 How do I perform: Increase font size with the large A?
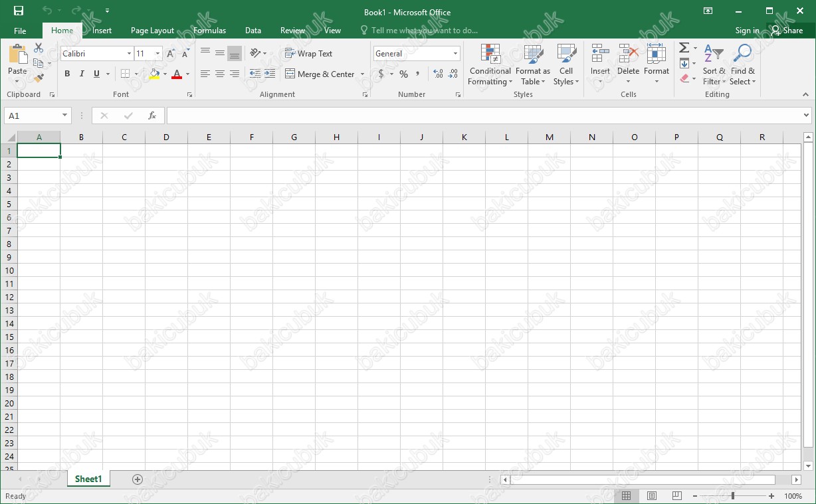pos(171,54)
